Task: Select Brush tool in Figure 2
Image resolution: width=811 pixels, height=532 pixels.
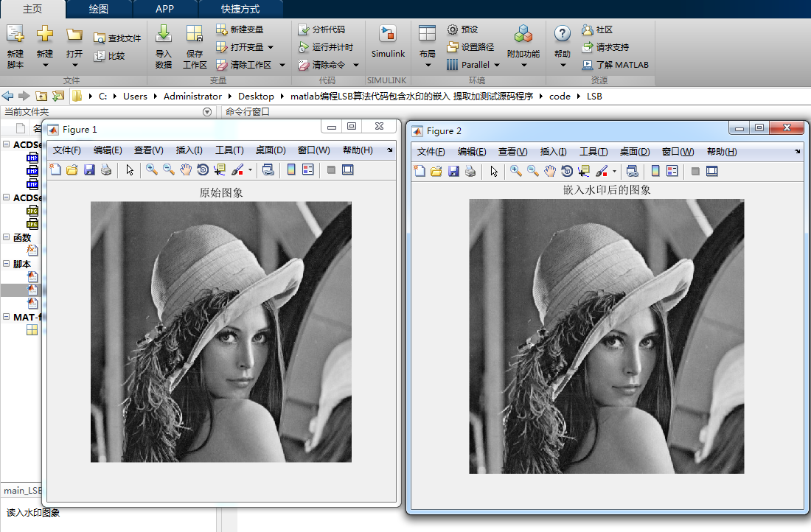Action: (x=602, y=171)
